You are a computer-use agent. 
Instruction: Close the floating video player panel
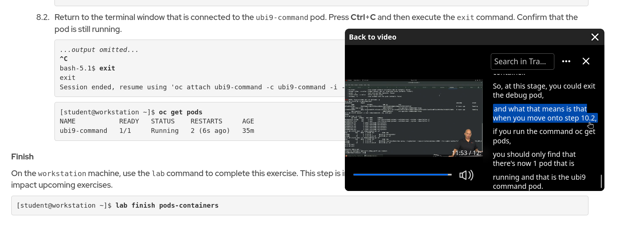tap(595, 37)
